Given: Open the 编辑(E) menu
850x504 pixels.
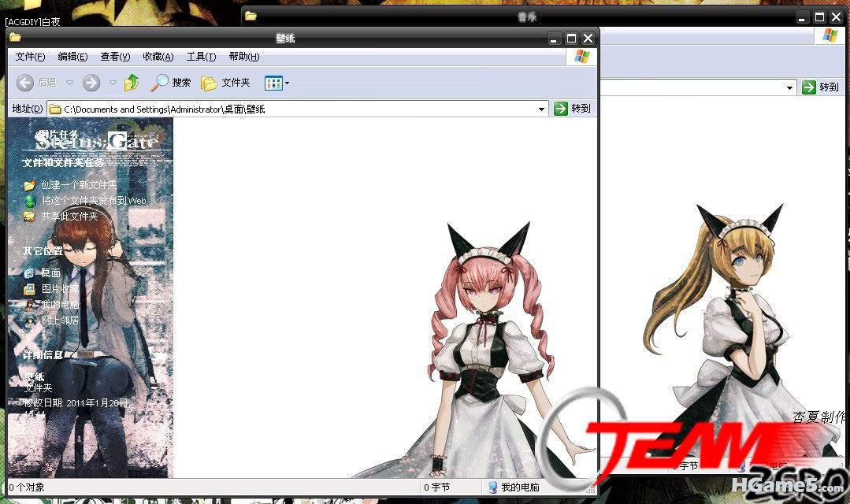Looking at the screenshot, I should tap(72, 57).
